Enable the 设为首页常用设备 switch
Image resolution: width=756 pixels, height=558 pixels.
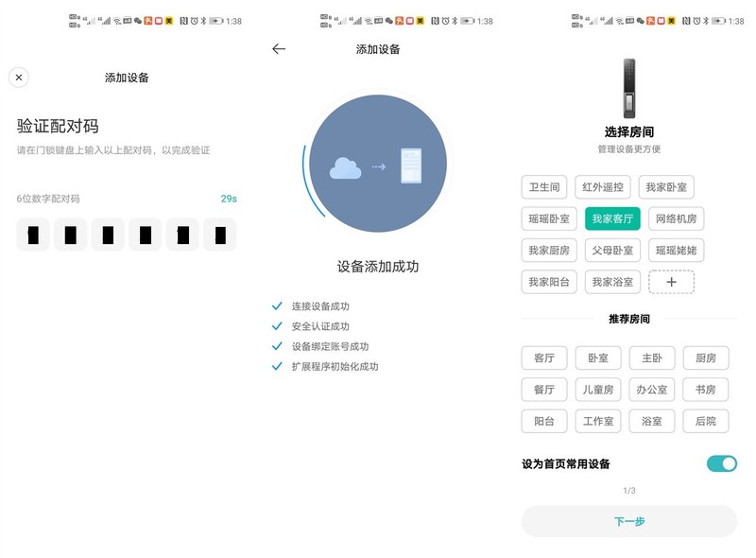(721, 463)
